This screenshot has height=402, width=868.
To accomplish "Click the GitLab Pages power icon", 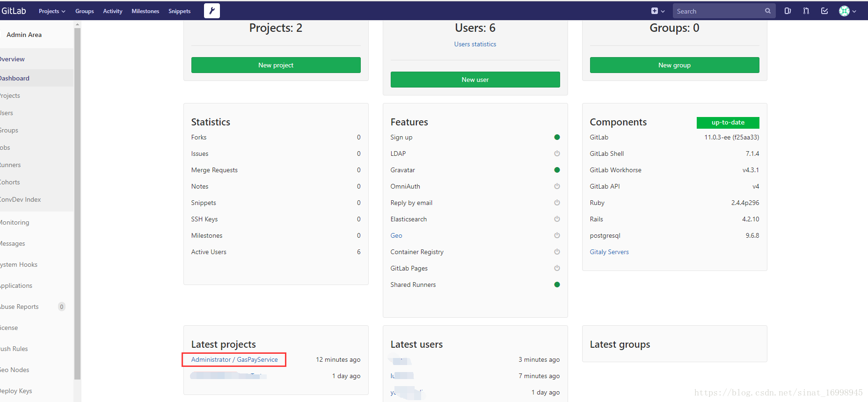I will (x=557, y=268).
